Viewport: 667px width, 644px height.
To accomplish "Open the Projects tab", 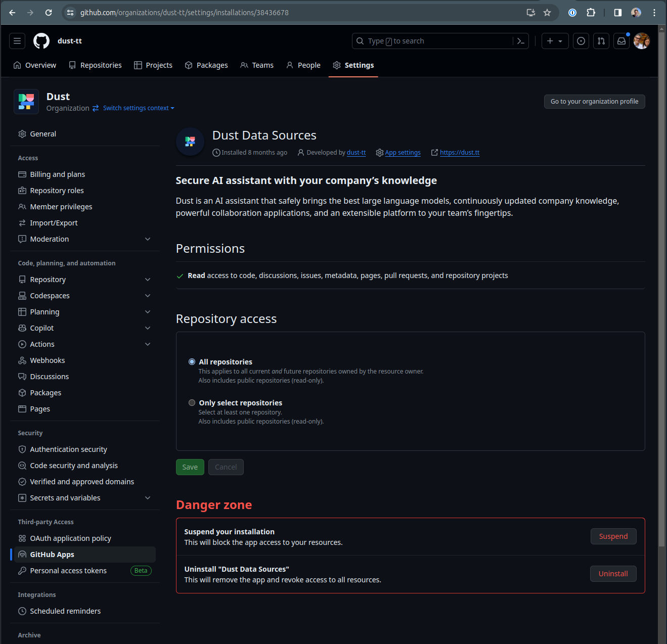I will (x=153, y=65).
